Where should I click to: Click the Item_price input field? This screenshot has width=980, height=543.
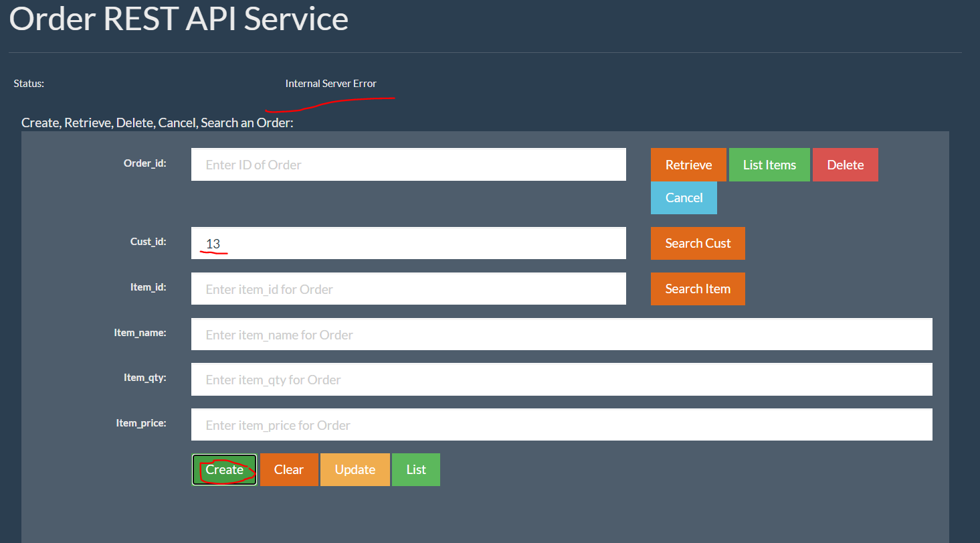(x=561, y=424)
